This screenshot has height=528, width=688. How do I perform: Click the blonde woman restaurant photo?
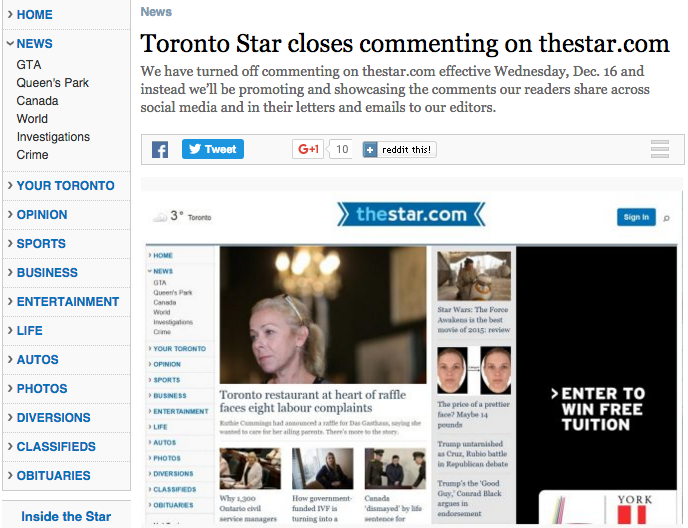(323, 315)
